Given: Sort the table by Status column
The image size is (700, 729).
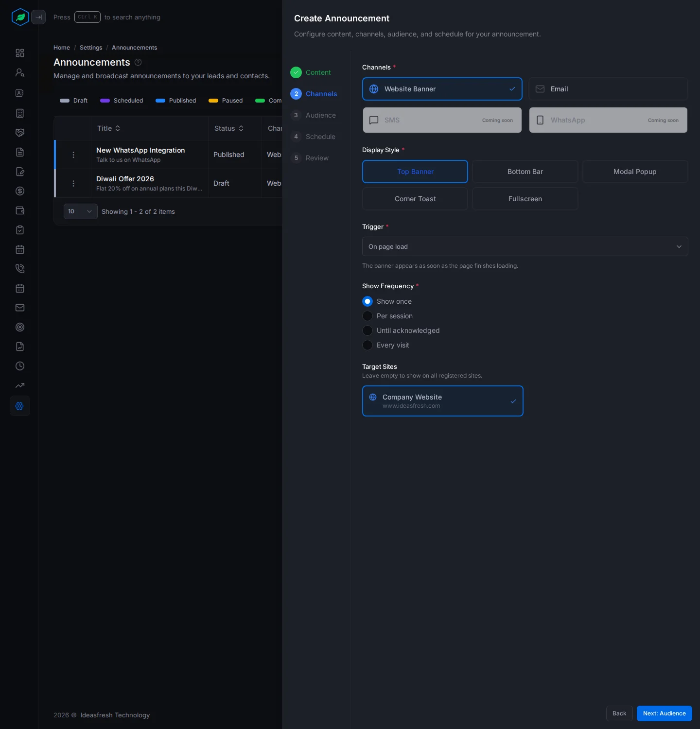Looking at the screenshot, I should [229, 128].
